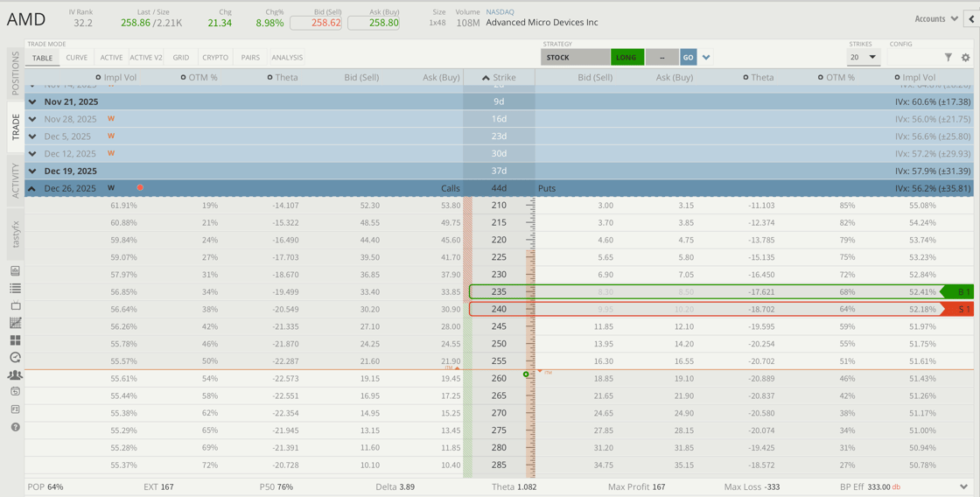
Task: Toggle puts OTM % column selector
Action: pyautogui.click(x=821, y=78)
